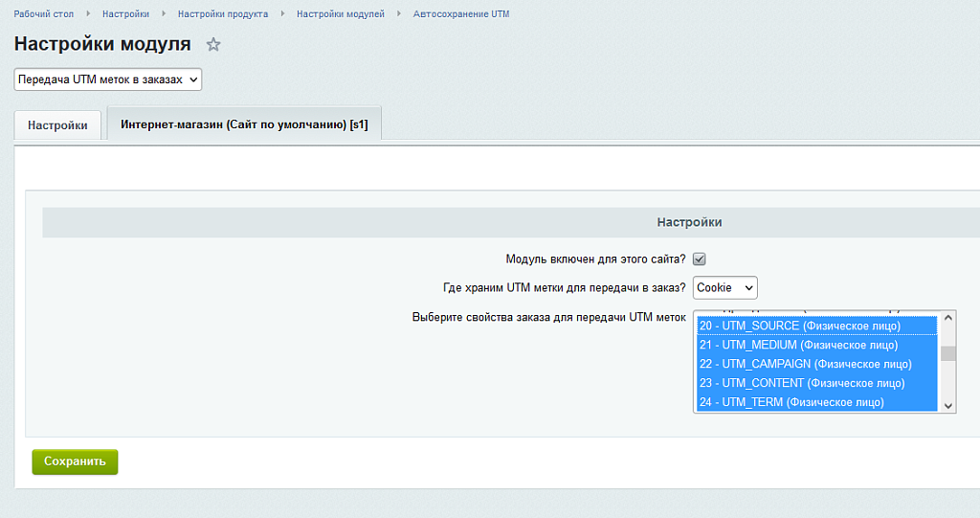Select the Интернет-магазин [s1] tab

pyautogui.click(x=244, y=124)
